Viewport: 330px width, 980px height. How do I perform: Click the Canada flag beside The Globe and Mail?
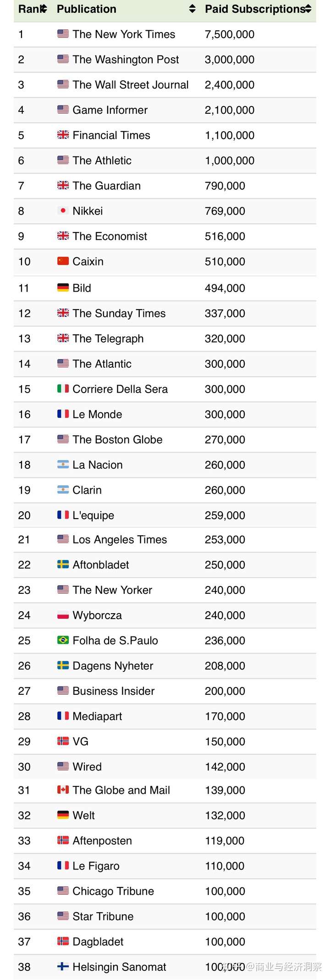click(63, 790)
